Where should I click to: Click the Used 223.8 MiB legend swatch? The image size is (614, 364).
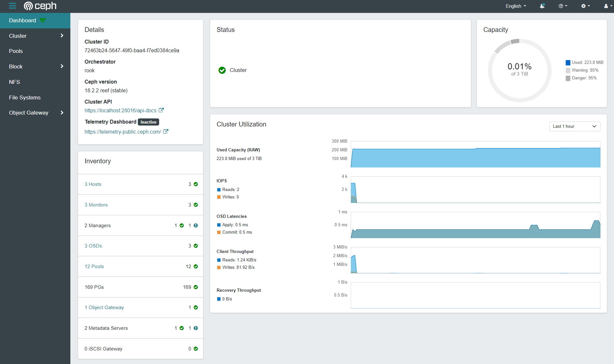click(568, 63)
